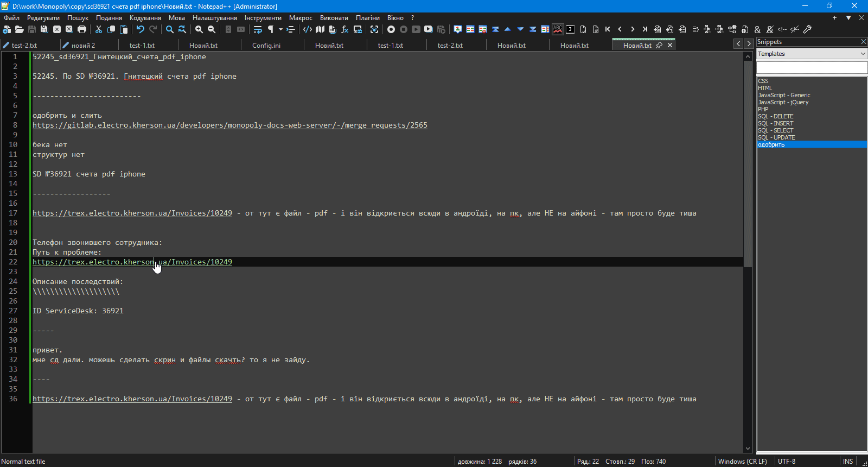Click the Save All toolbar icon
The image size is (868, 467).
pyautogui.click(x=44, y=29)
